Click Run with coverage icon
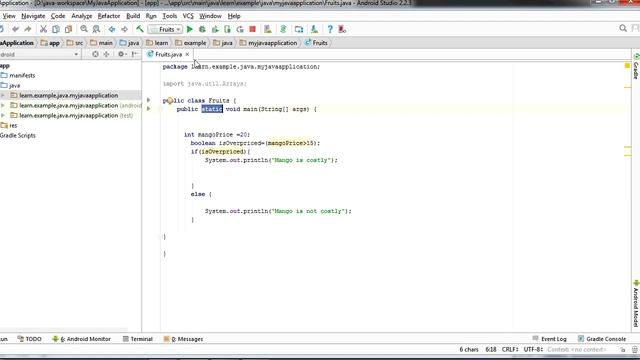Viewport: 640px width, 360px height. (x=215, y=29)
